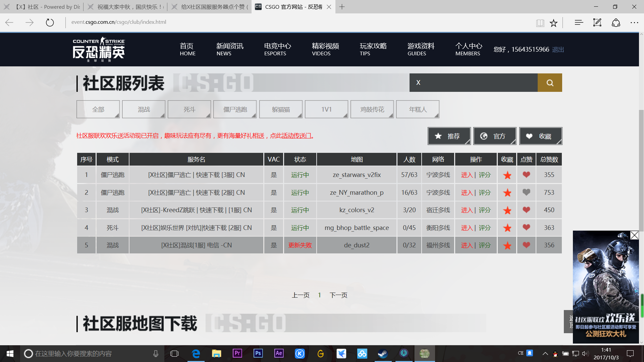
Task: Open the 电竞中心 ESPORTS menu
Action: [x=277, y=49]
